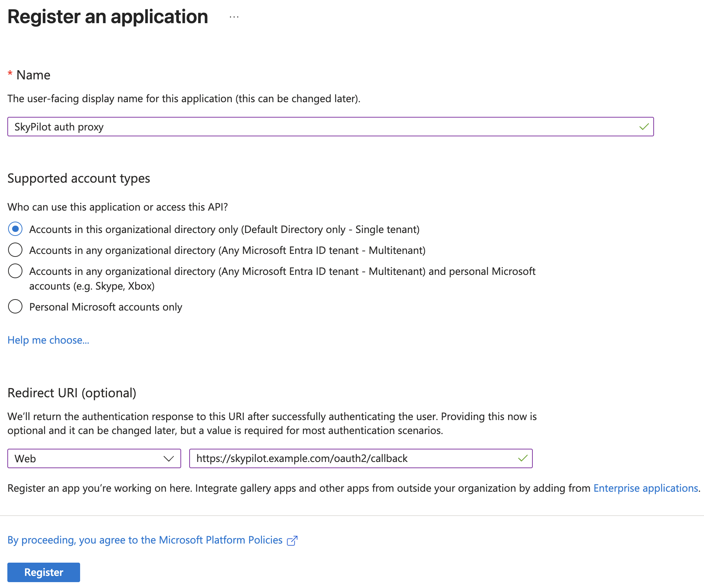Select multitenant and personal Microsoft accounts option
Screen dimensions: 704x588
point(15,271)
